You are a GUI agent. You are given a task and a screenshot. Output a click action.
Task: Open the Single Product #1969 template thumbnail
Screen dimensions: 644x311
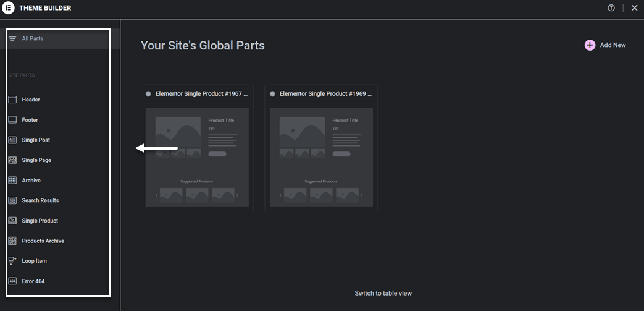[x=321, y=157]
